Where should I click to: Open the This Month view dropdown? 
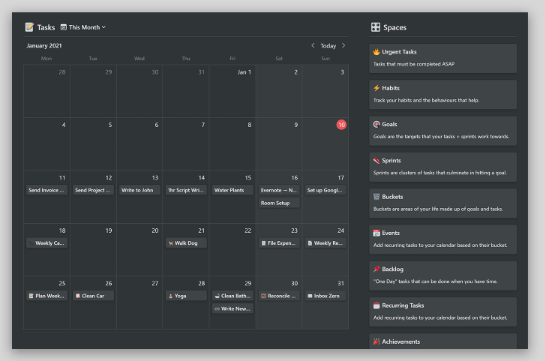tap(83, 27)
